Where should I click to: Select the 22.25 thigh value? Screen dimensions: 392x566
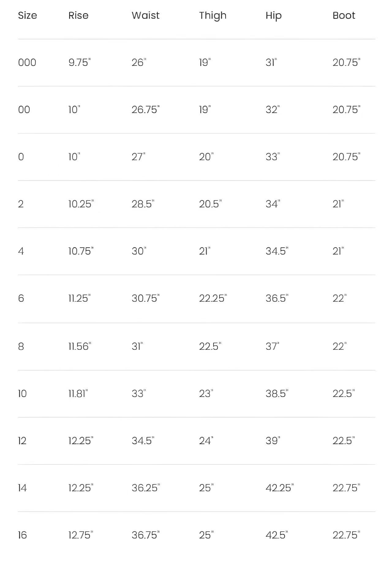click(x=212, y=298)
